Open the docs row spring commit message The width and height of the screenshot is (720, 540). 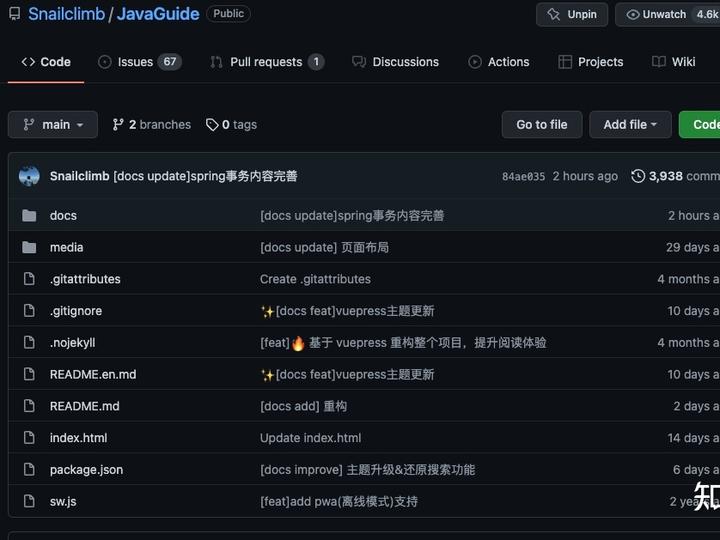click(352, 216)
